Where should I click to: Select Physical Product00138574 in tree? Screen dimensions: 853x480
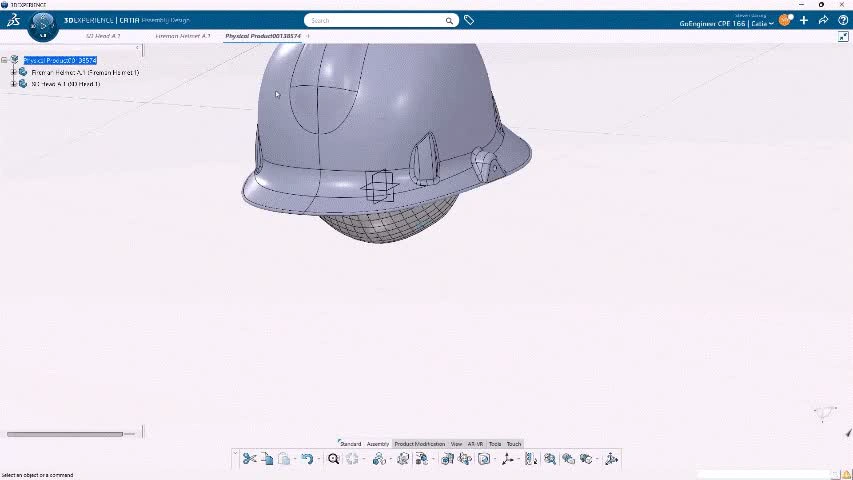coord(60,60)
